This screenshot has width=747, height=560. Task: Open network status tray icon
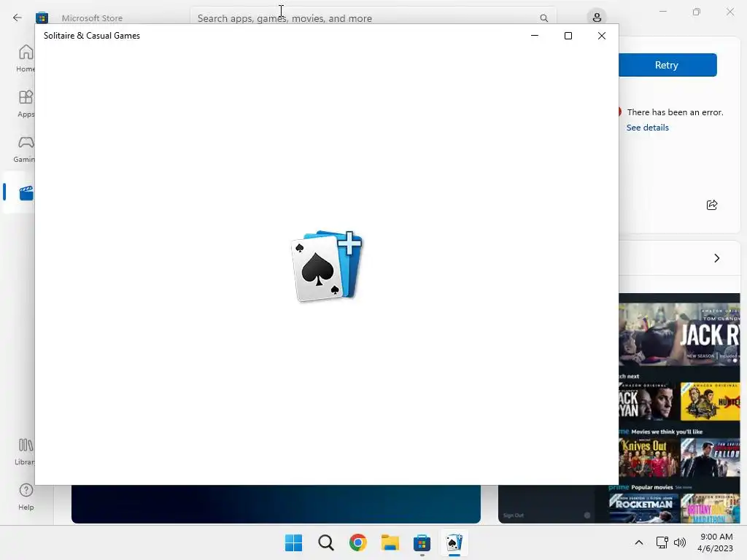click(x=662, y=542)
